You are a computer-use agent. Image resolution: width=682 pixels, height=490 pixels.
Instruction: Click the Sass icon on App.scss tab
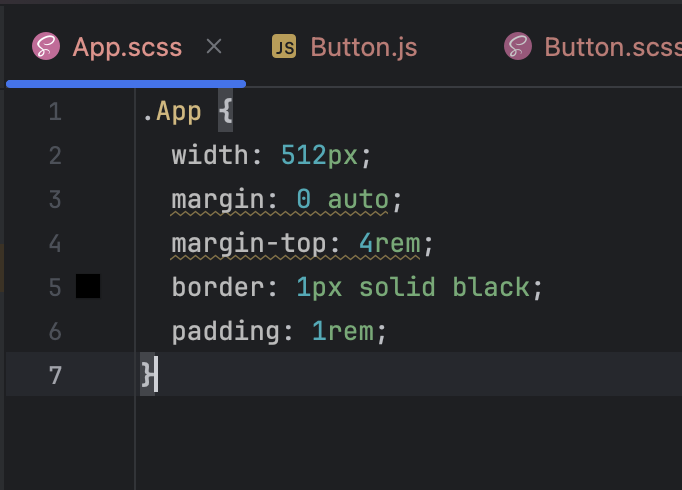(46, 46)
